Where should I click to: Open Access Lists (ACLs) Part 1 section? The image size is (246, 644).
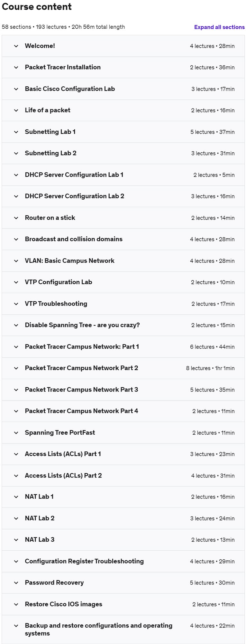63,454
